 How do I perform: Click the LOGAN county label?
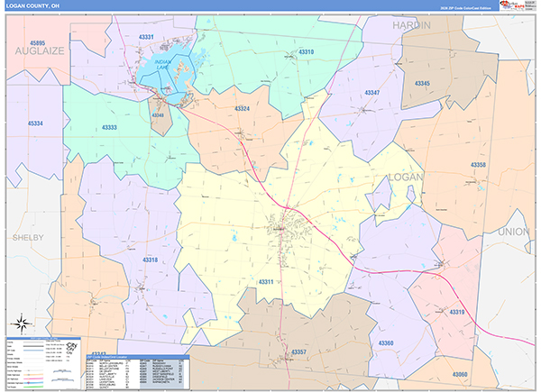pyautogui.click(x=406, y=178)
